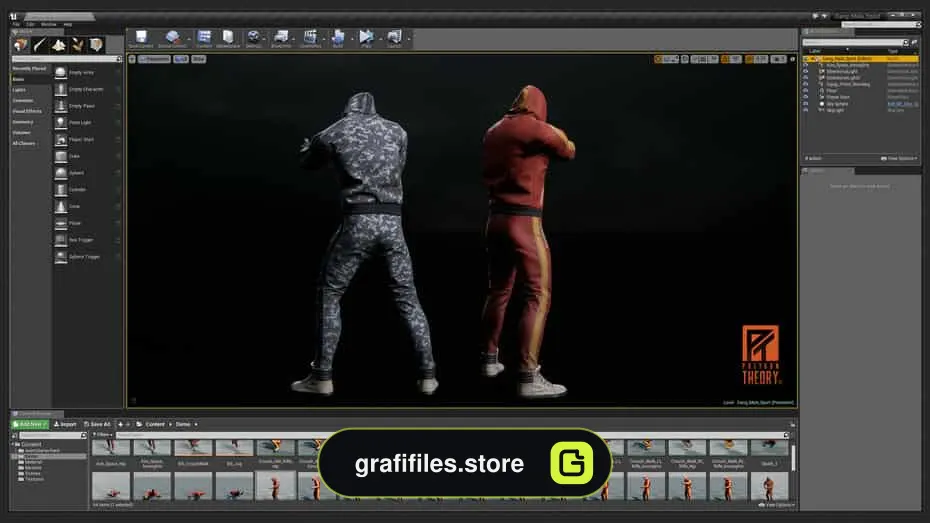Select the Foliage mode icon
Image resolution: width=930 pixels, height=523 pixels.
point(77,45)
